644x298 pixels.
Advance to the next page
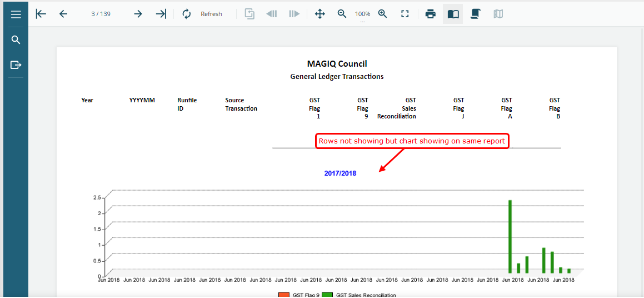[138, 14]
